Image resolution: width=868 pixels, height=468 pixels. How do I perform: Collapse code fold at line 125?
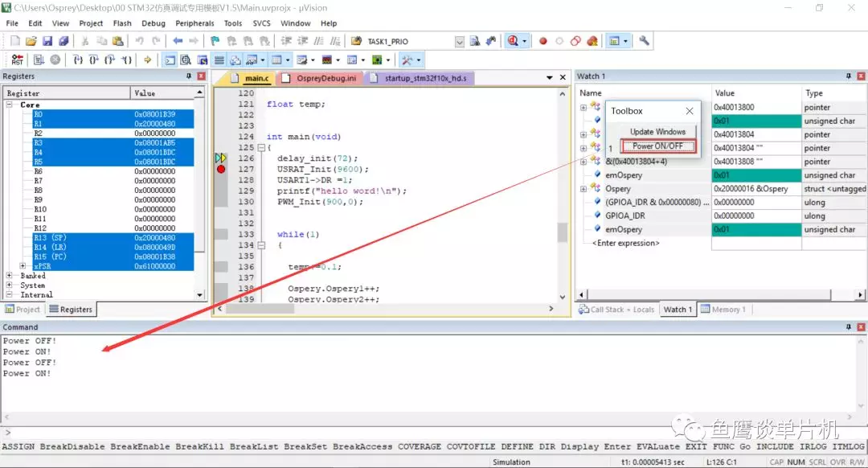[261, 147]
